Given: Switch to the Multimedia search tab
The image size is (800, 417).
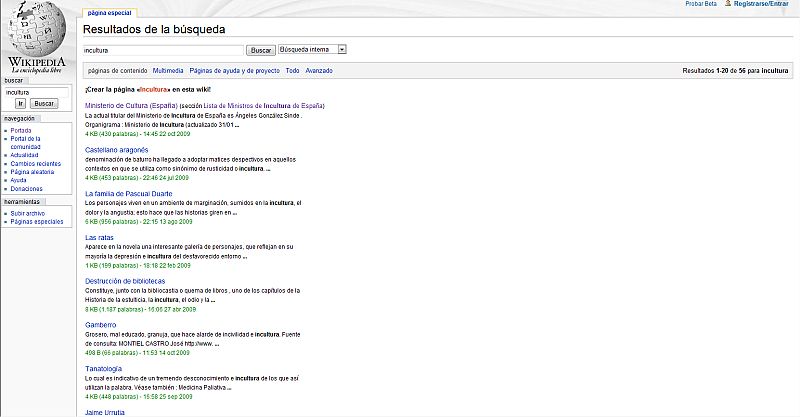Looking at the screenshot, I should pos(168,71).
